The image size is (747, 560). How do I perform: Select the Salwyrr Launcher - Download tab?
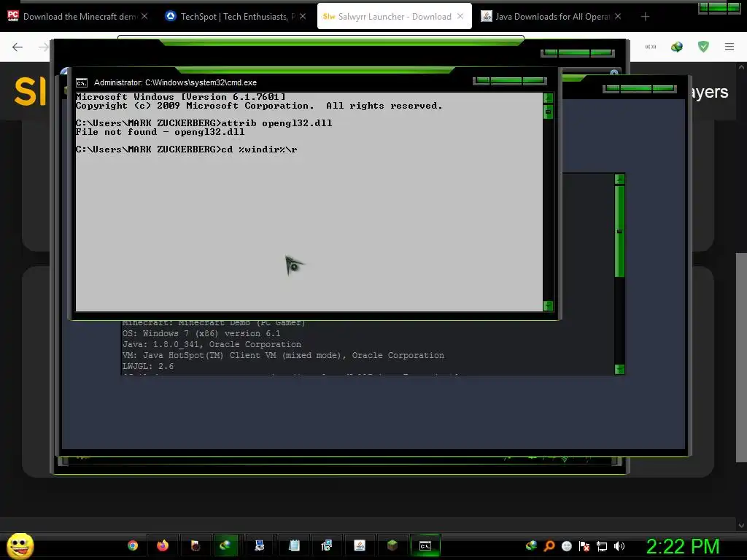tap(394, 16)
